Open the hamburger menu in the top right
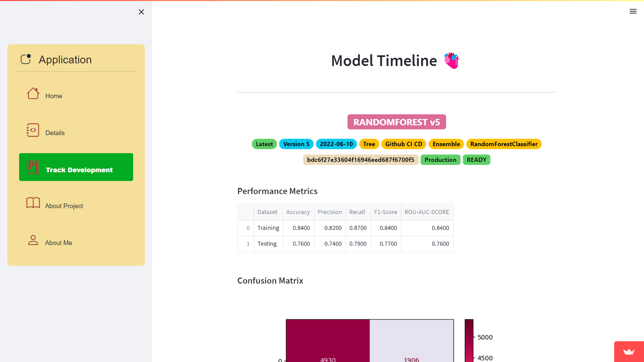Screen dimensions: 644x362 point(633,11)
